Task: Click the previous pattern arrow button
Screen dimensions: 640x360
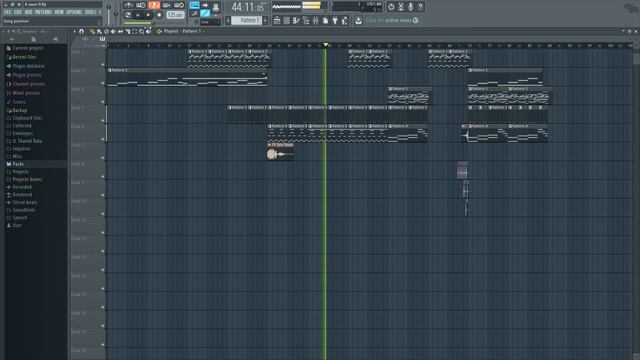Action: click(x=228, y=20)
